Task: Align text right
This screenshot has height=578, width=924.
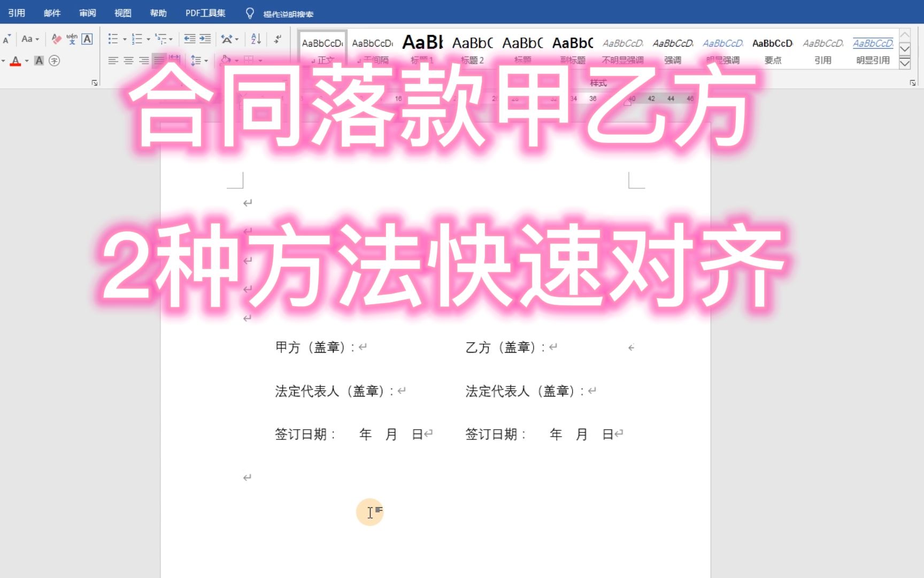Action: click(x=144, y=61)
